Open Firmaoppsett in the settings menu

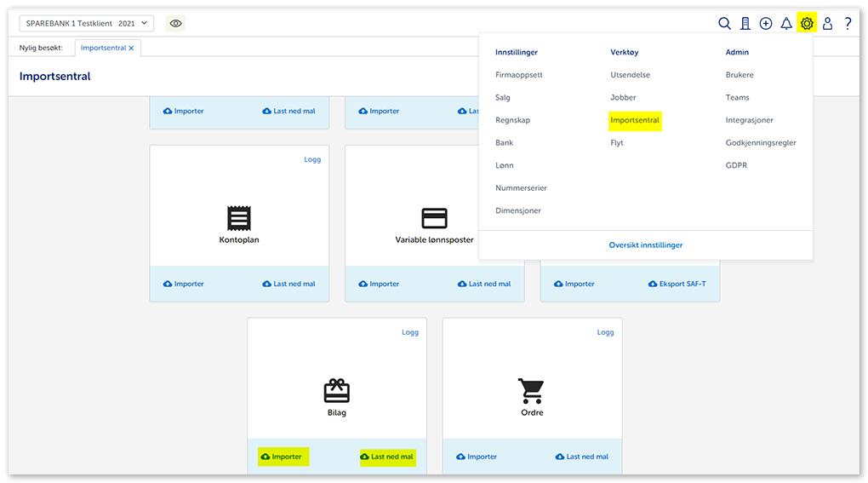[x=518, y=75]
